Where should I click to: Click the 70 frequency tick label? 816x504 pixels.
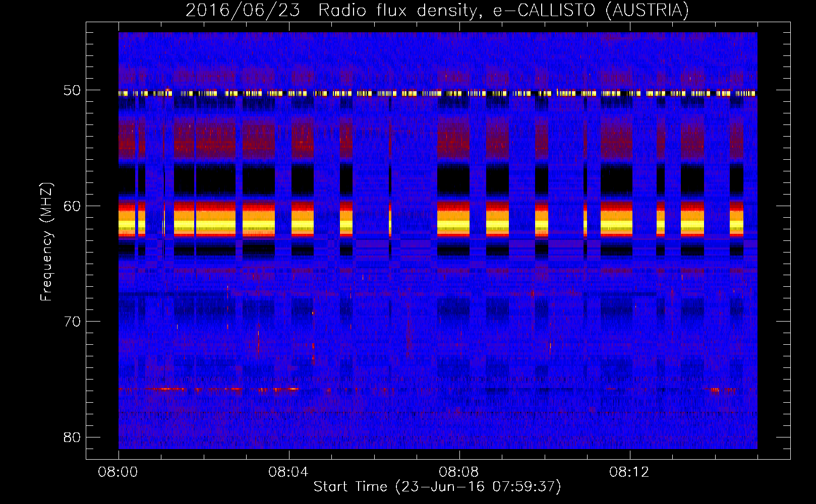click(x=72, y=321)
